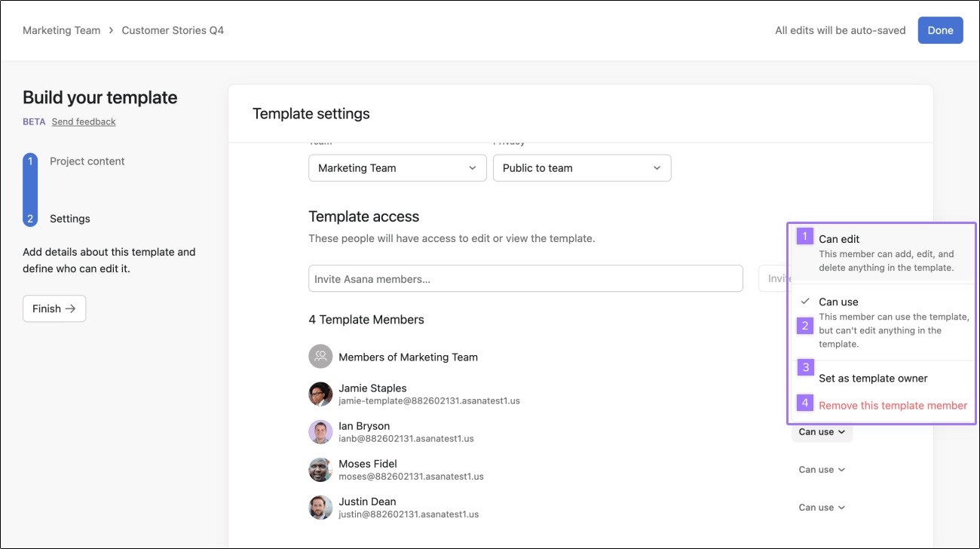The width and height of the screenshot is (980, 549).
Task: Click Ian Bryson's profile avatar
Action: coord(320,432)
